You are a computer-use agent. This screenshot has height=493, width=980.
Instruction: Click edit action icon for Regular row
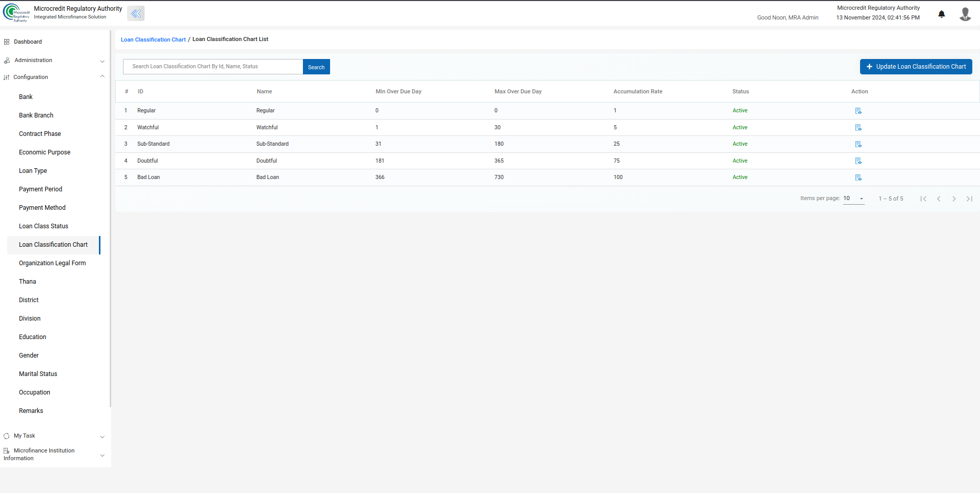click(858, 111)
